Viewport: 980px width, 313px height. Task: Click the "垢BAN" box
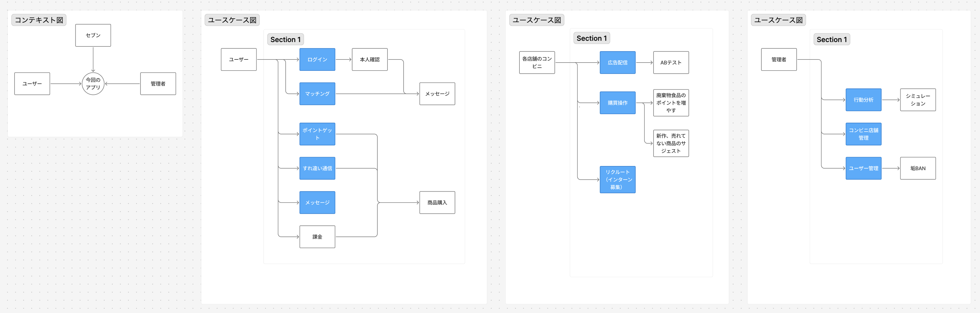pyautogui.click(x=918, y=168)
